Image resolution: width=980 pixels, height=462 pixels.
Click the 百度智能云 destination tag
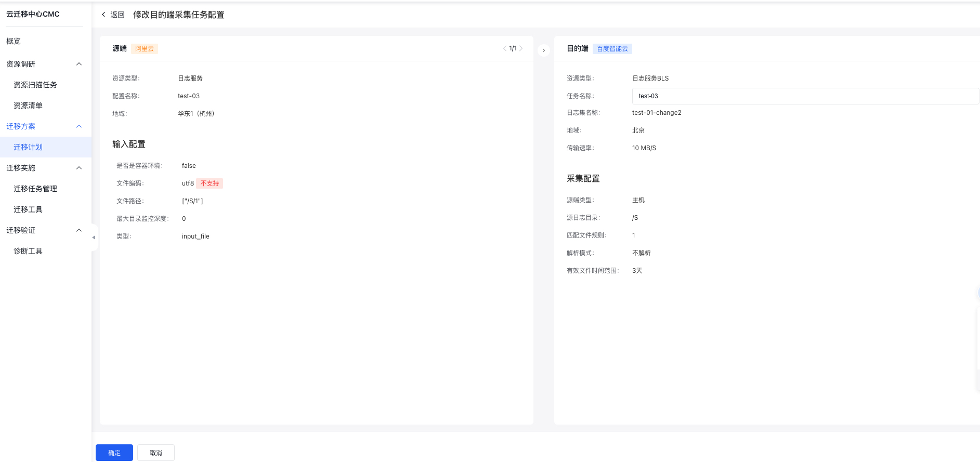612,49
